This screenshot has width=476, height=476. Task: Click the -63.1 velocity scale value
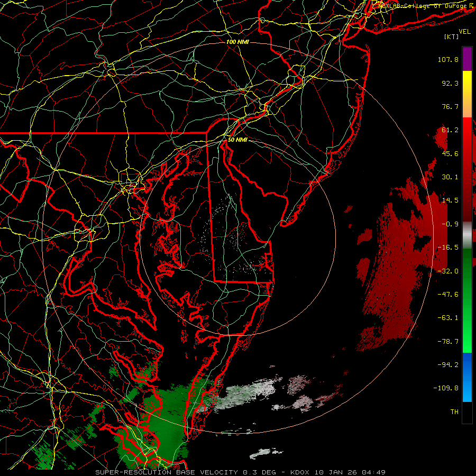[x=448, y=318]
